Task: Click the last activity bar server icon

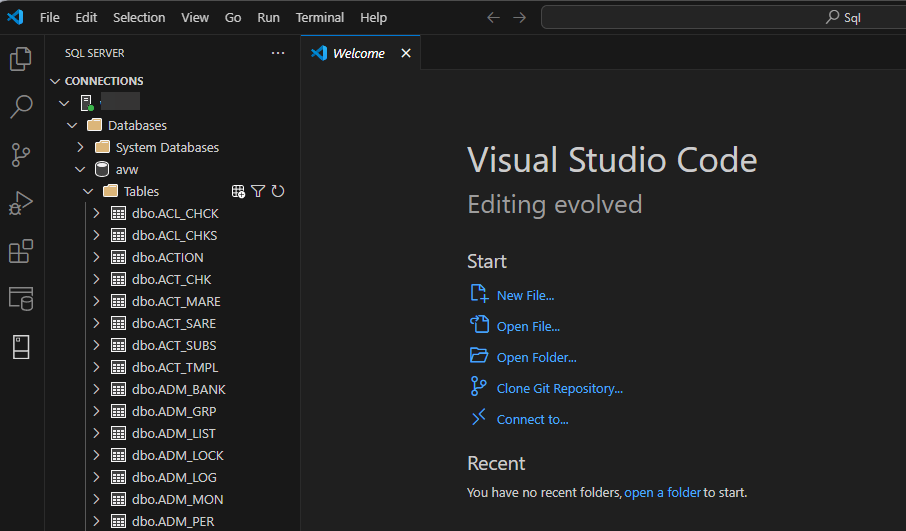Action: tap(21, 347)
